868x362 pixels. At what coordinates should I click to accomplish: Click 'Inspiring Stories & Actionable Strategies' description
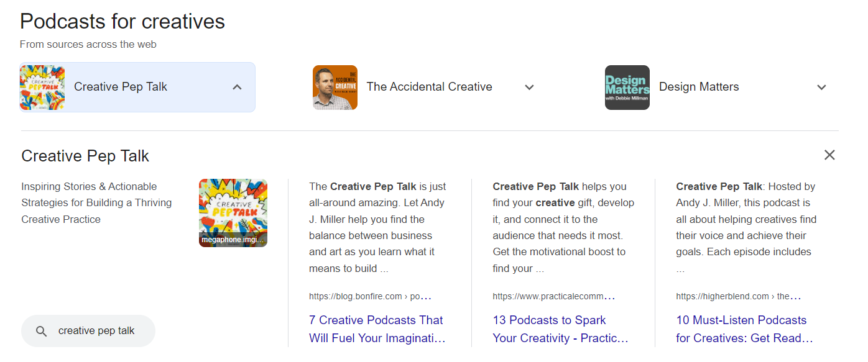click(96, 203)
